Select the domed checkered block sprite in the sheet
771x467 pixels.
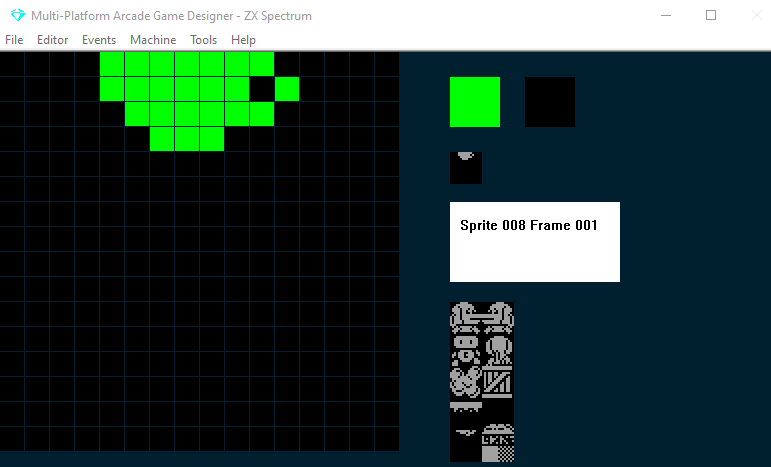coord(498,442)
